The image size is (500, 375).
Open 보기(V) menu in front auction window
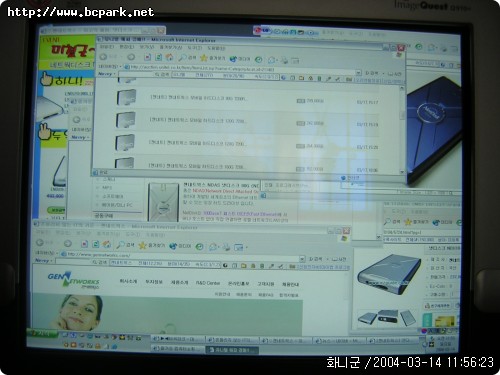pos(146,48)
